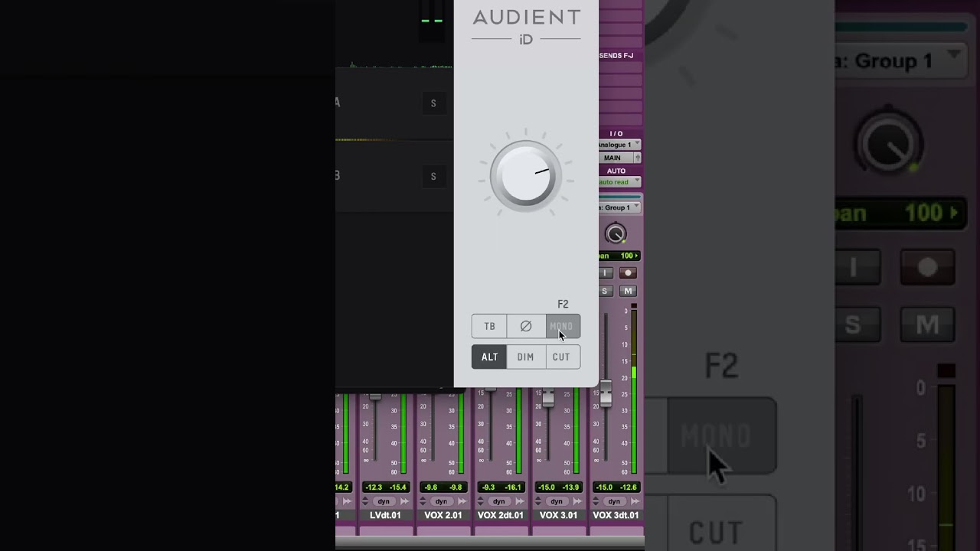Click the SENDS F-J header
Image resolution: width=980 pixels, height=551 pixels.
[616, 56]
